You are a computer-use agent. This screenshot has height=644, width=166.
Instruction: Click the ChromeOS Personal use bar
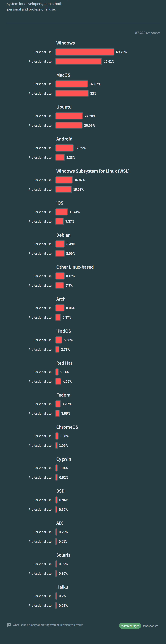tap(57, 436)
